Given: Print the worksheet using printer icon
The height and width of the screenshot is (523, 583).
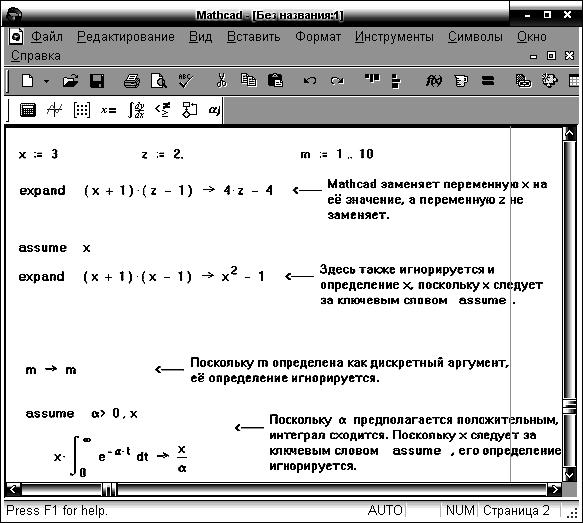Looking at the screenshot, I should coord(132,80).
